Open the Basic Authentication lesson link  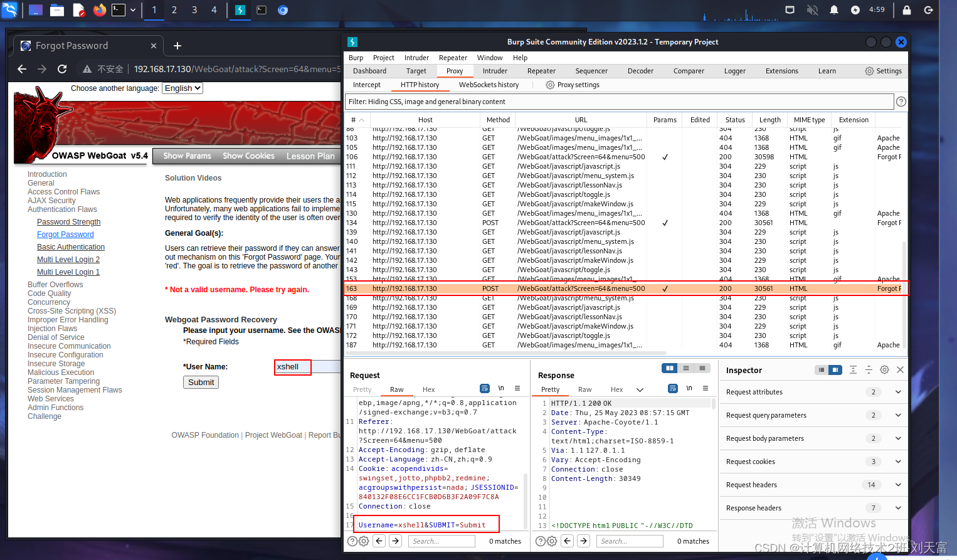[x=71, y=247]
